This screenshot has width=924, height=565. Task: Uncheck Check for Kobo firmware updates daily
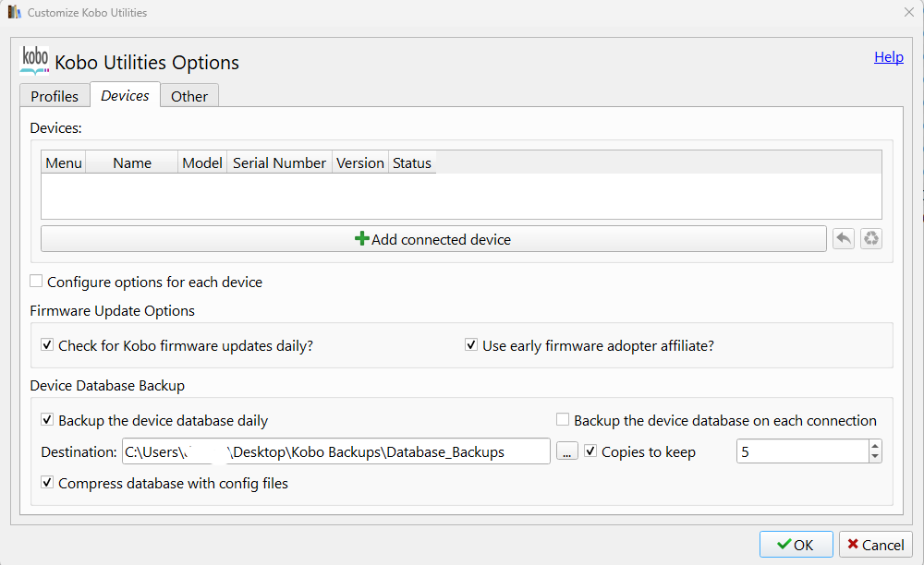pyautogui.click(x=47, y=345)
